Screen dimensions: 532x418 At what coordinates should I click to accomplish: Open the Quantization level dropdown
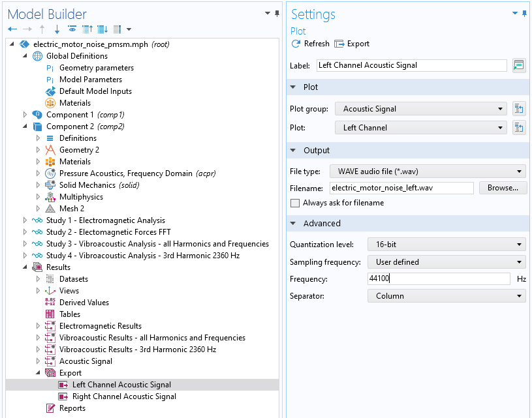[446, 245]
